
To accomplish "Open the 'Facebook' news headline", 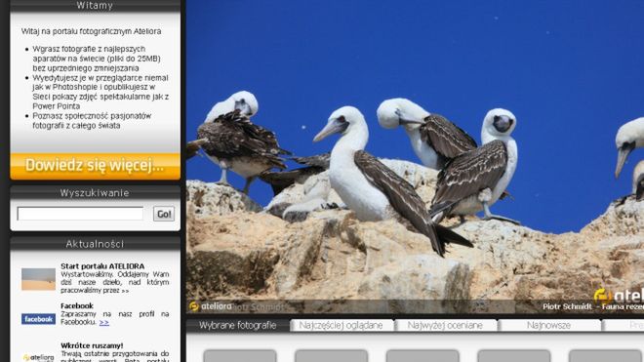I will click(x=77, y=305).
